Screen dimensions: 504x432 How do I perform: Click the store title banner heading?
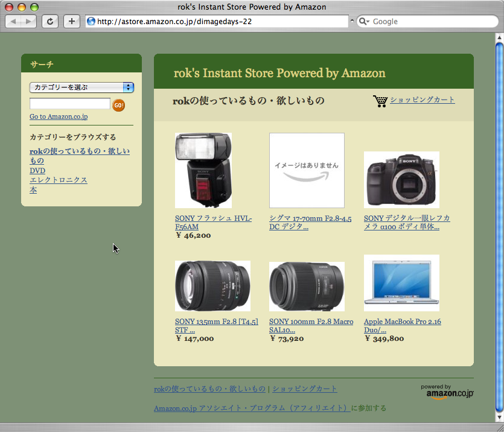coord(279,73)
